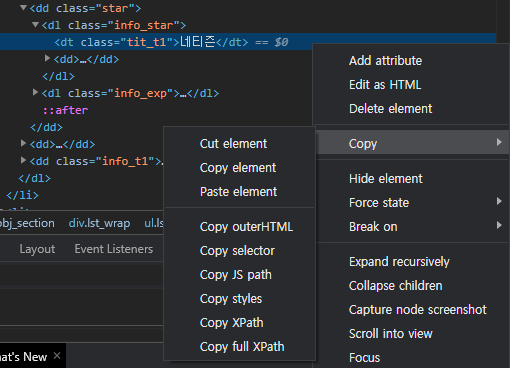Viewport: 510px width, 368px height.
Task: Choose Add attribute from context menu
Action: pos(385,61)
